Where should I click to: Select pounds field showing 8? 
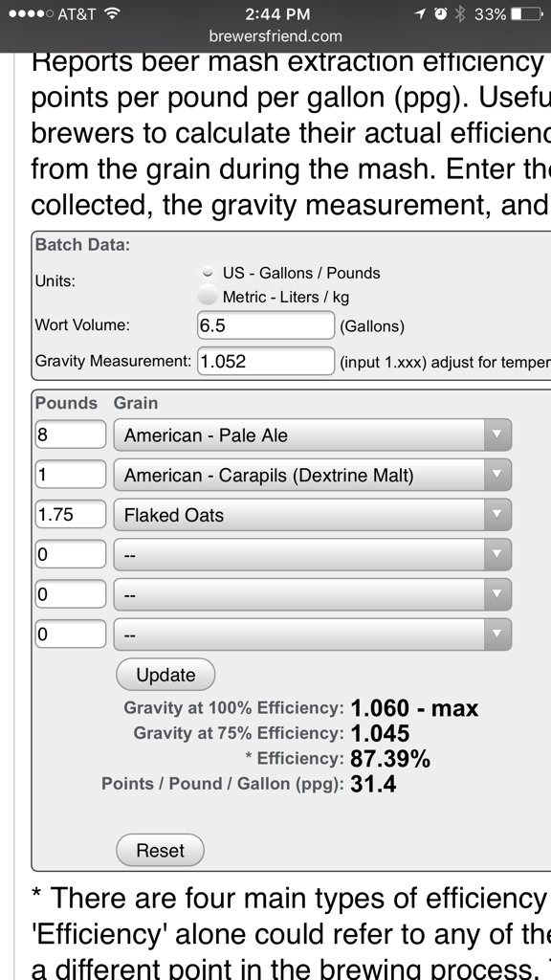coord(71,434)
